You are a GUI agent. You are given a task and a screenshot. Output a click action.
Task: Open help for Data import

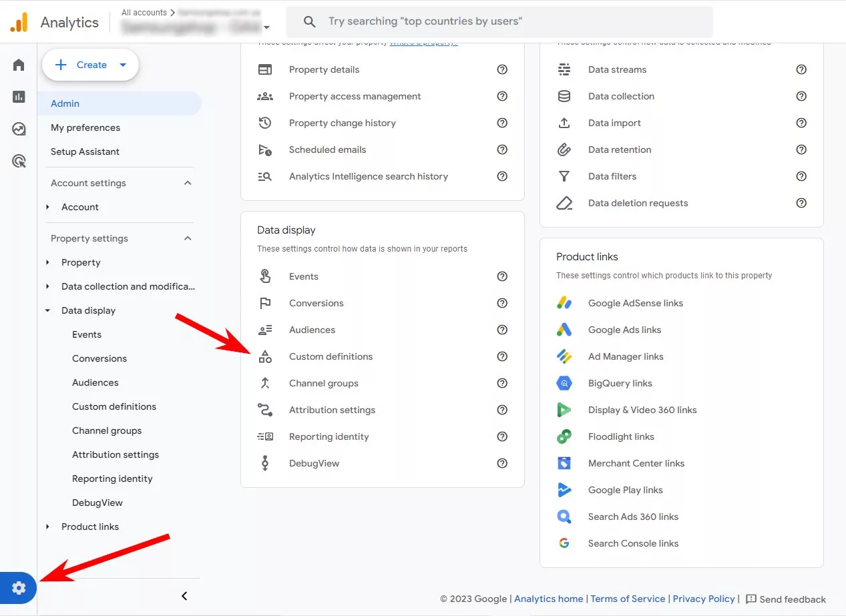[801, 123]
